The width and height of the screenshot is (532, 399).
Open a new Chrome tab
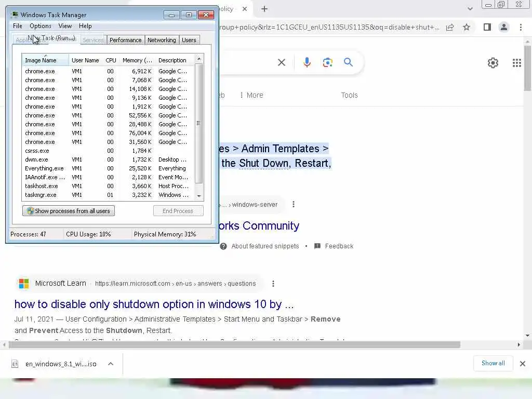tap(264, 9)
